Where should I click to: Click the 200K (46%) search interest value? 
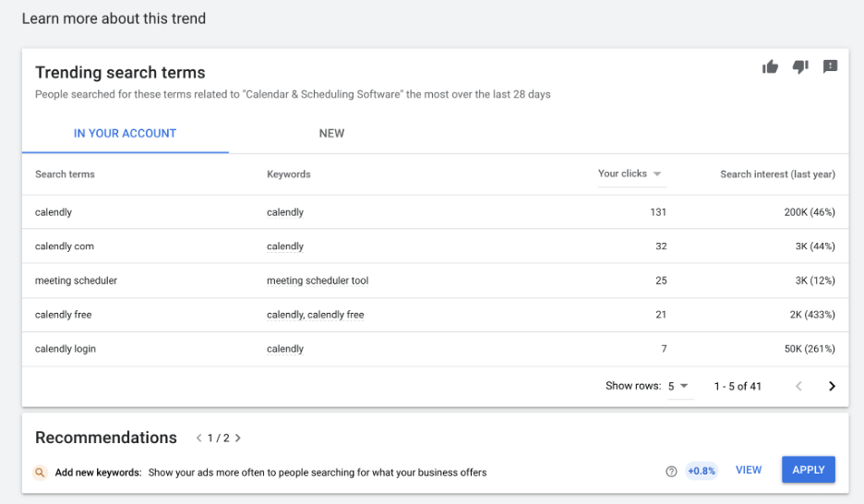click(x=810, y=212)
